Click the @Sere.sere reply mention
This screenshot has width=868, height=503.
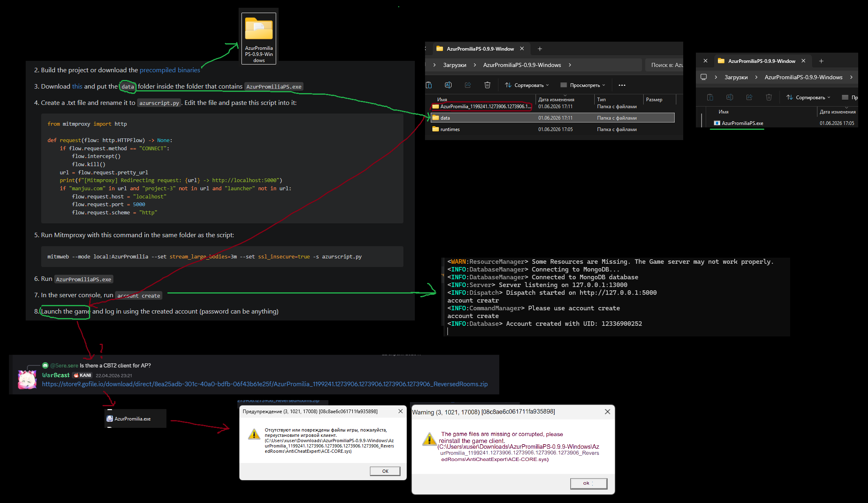64,365
